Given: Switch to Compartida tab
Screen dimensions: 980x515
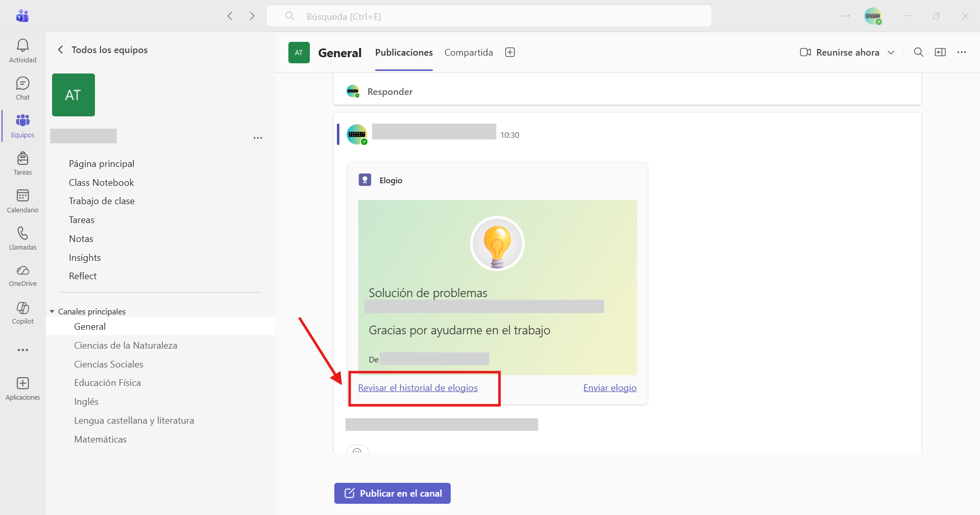Looking at the screenshot, I should [x=469, y=52].
